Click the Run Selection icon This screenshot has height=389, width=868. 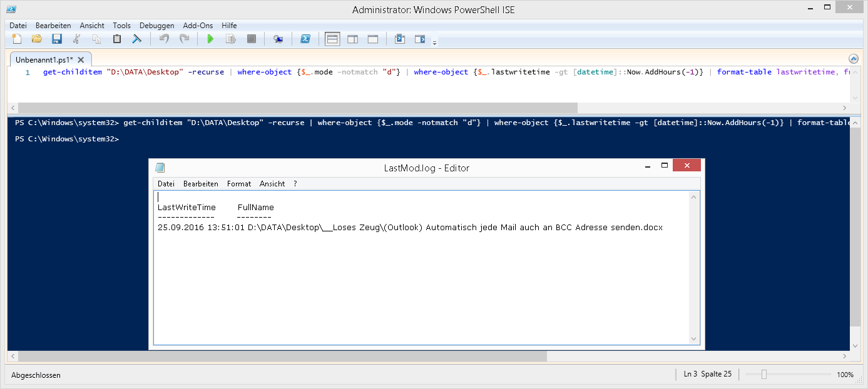230,39
